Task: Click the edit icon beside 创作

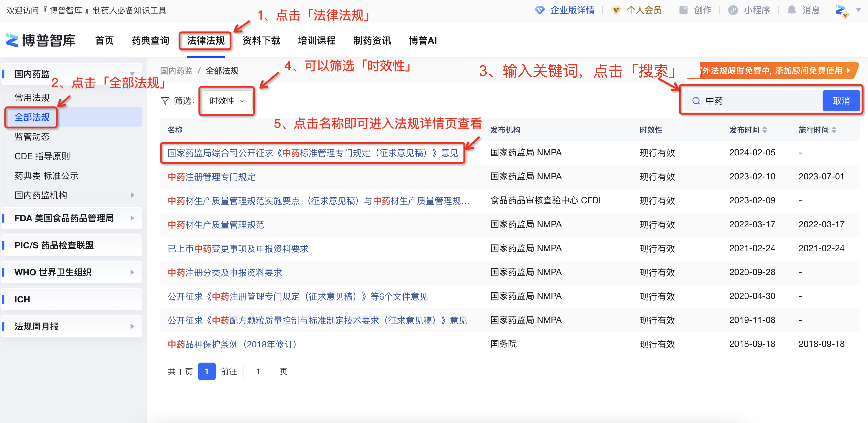Action: point(683,10)
